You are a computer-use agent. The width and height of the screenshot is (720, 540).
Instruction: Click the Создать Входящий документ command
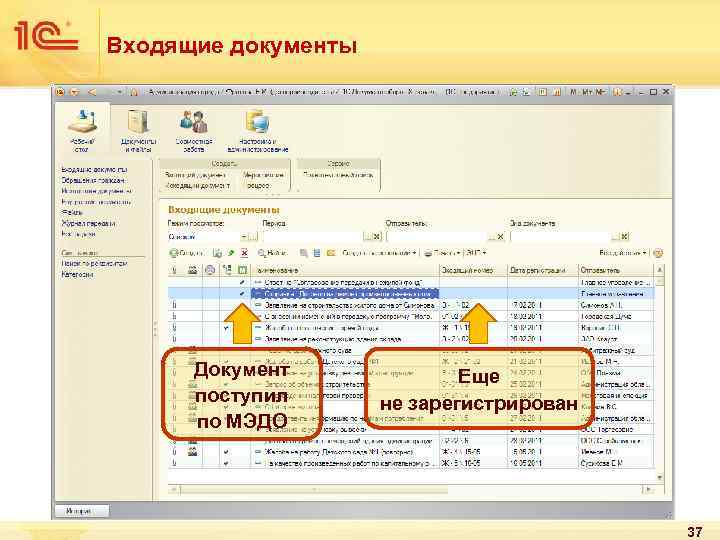(196, 175)
